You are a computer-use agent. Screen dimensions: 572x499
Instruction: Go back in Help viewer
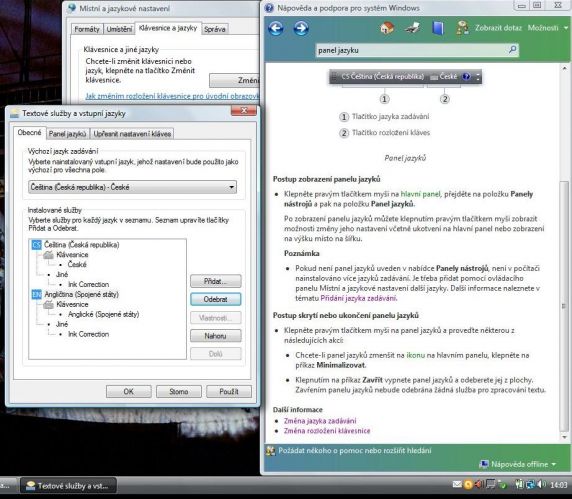(x=276, y=28)
